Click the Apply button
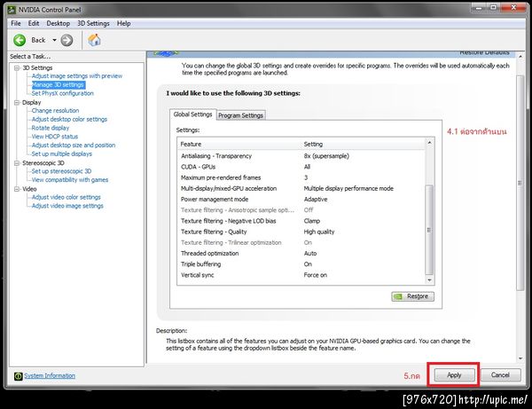532x409 pixels. pos(454,375)
